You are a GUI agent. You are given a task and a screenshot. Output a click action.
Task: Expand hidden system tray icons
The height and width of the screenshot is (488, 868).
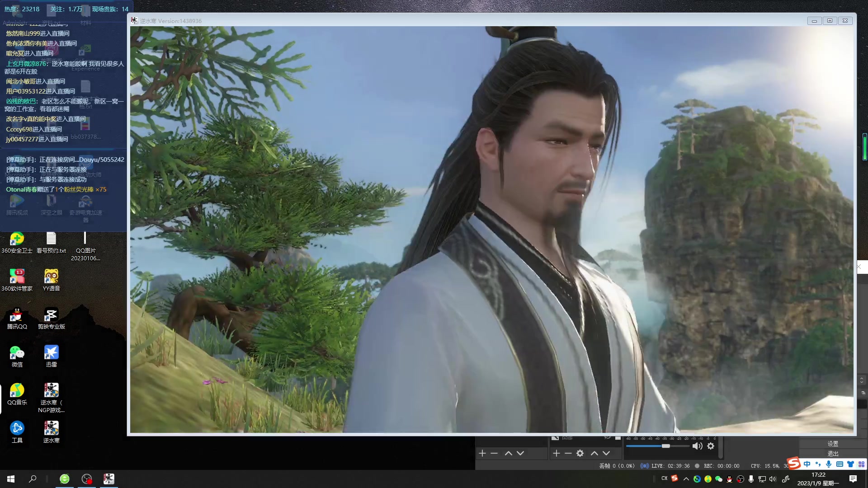pyautogui.click(x=686, y=479)
